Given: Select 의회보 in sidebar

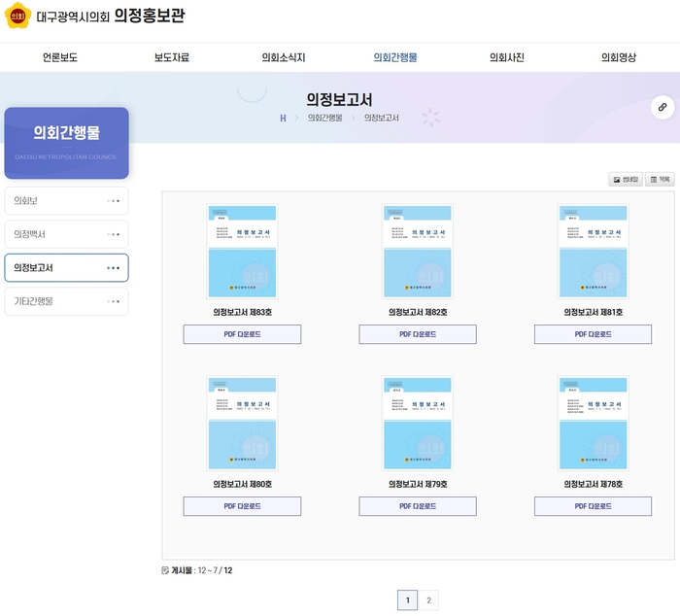Looking at the screenshot, I should [x=66, y=201].
